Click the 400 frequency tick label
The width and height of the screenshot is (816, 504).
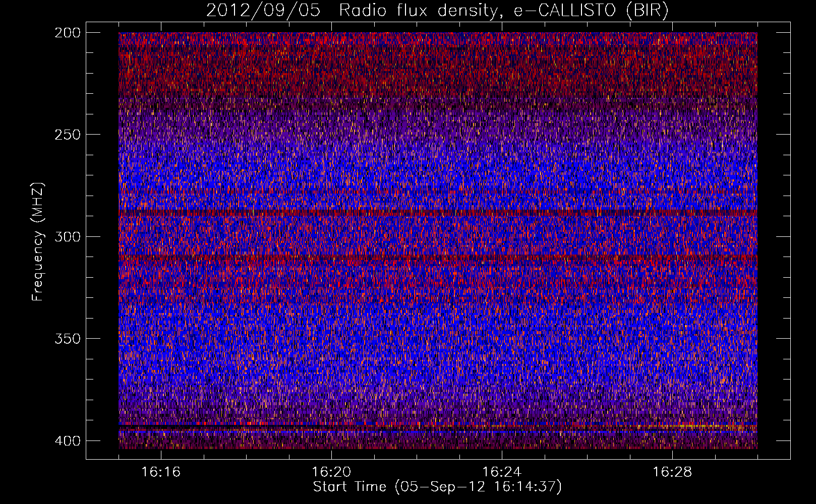67,440
